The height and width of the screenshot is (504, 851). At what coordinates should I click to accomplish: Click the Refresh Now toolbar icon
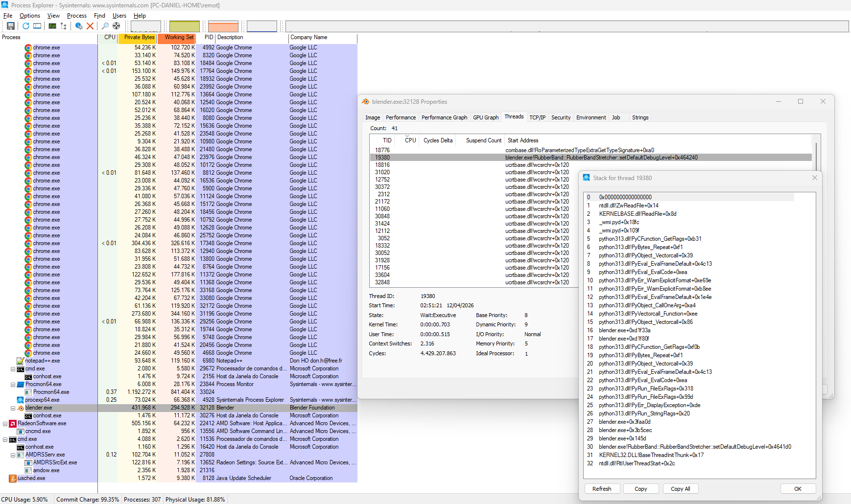pyautogui.click(x=25, y=26)
